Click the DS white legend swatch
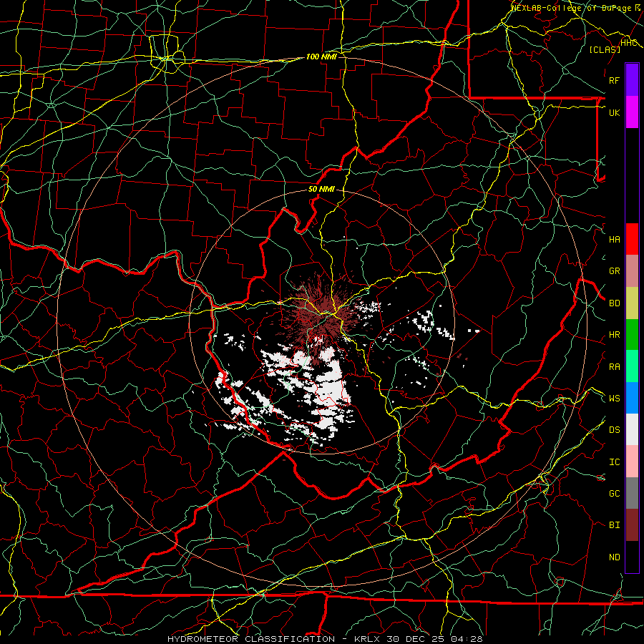Screen dimensions: 644x644 click(632, 429)
